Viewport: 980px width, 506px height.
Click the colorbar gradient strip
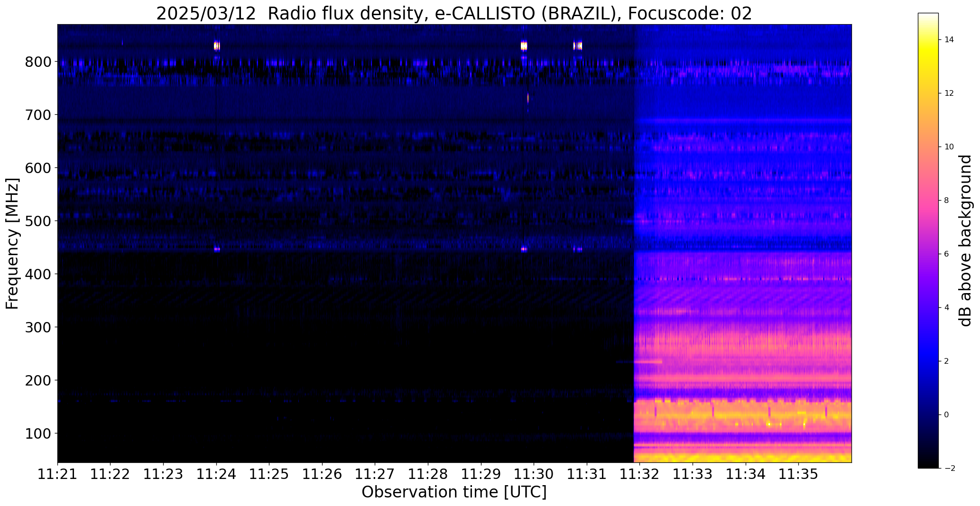point(928,240)
